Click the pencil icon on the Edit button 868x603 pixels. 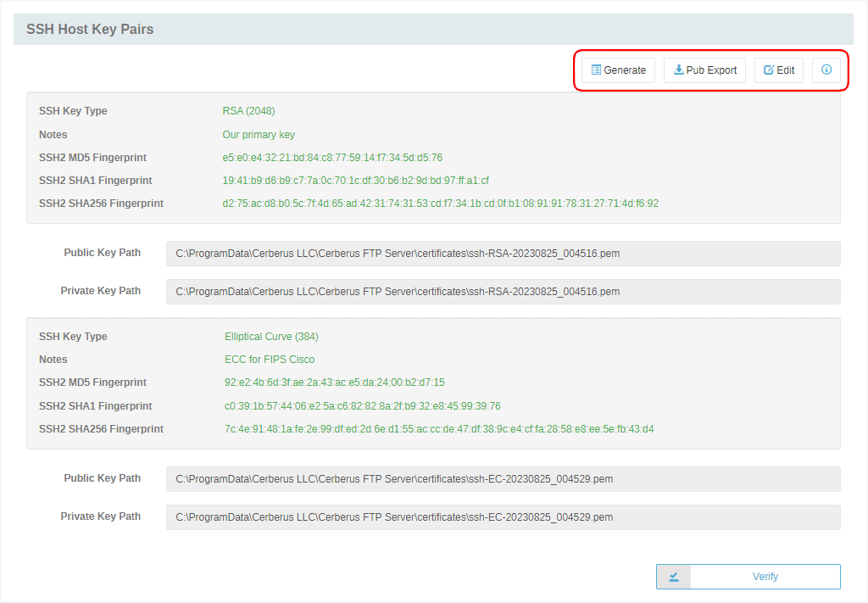(767, 70)
